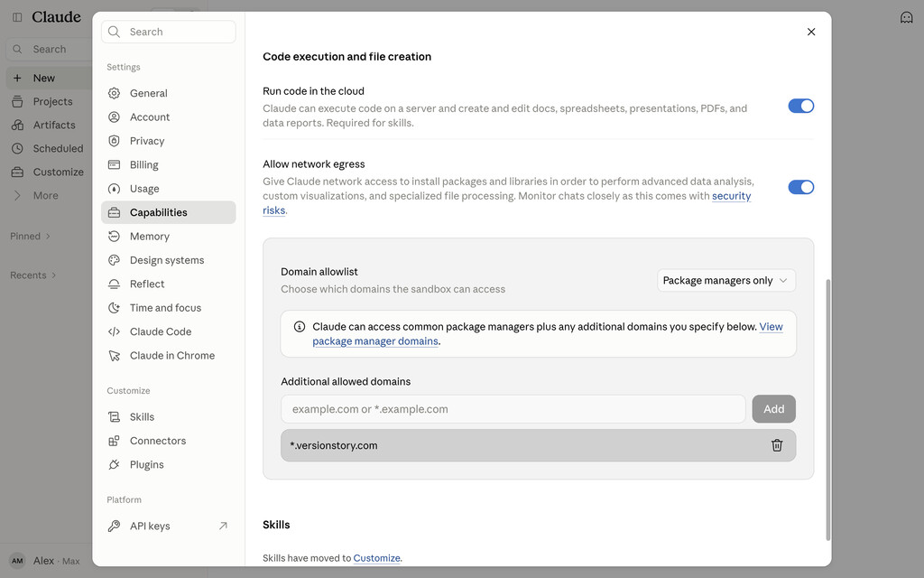Click the Time and focus moon icon
The image size is (924, 578).
coord(115,308)
